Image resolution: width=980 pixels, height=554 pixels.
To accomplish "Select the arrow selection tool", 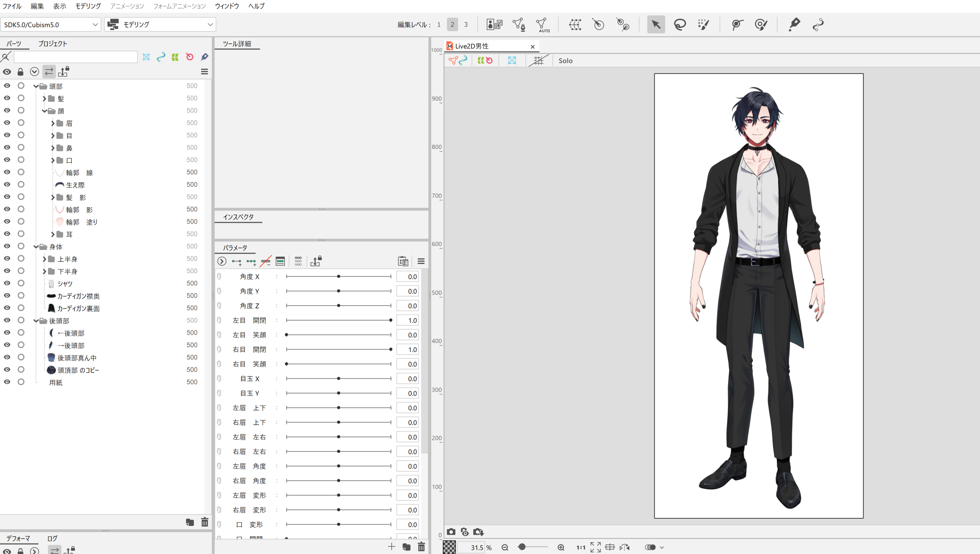I will coord(656,25).
